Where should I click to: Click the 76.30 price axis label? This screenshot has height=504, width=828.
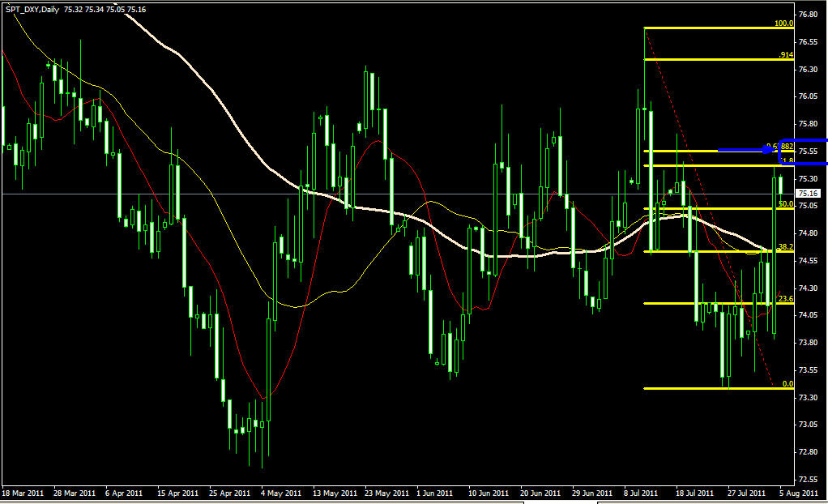pos(809,69)
